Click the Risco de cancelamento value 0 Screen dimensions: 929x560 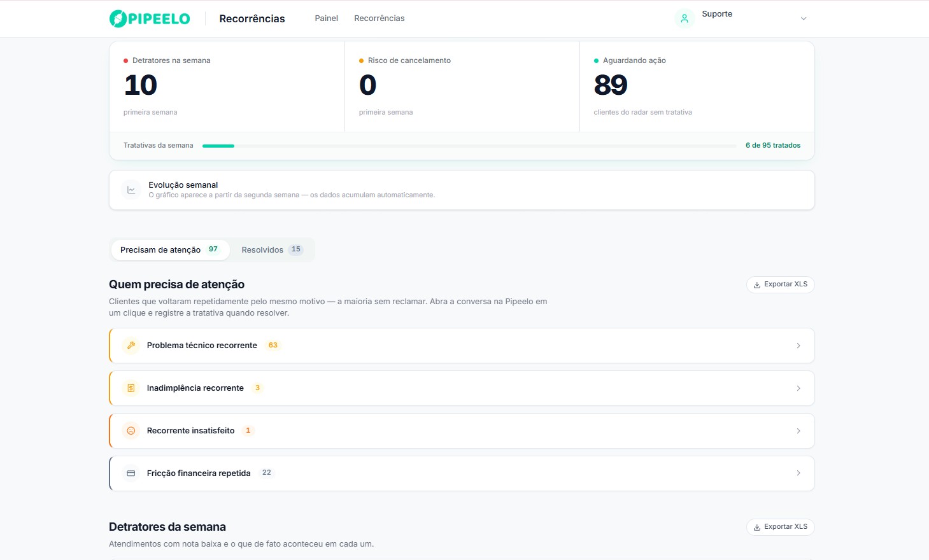[368, 85]
